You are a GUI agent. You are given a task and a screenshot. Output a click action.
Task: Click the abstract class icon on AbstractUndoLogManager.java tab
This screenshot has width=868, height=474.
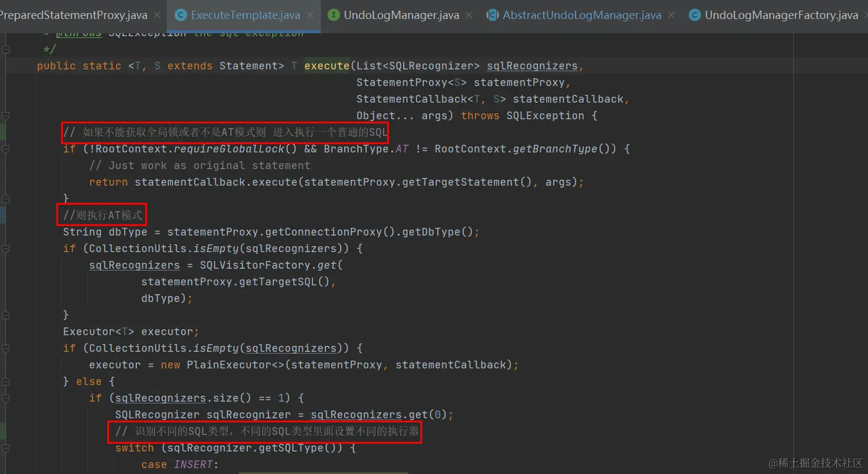click(492, 15)
